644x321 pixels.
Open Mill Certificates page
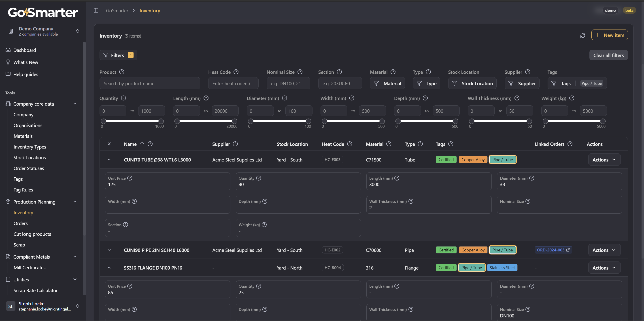tap(30, 268)
